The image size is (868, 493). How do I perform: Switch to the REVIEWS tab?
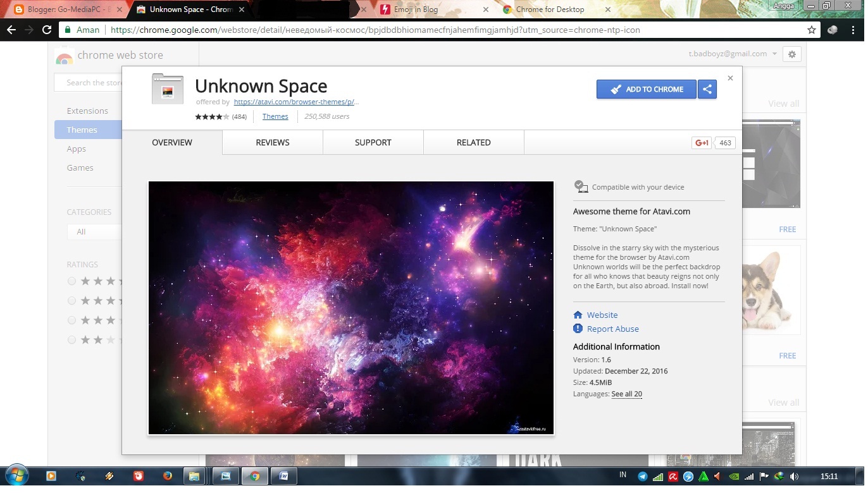272,142
